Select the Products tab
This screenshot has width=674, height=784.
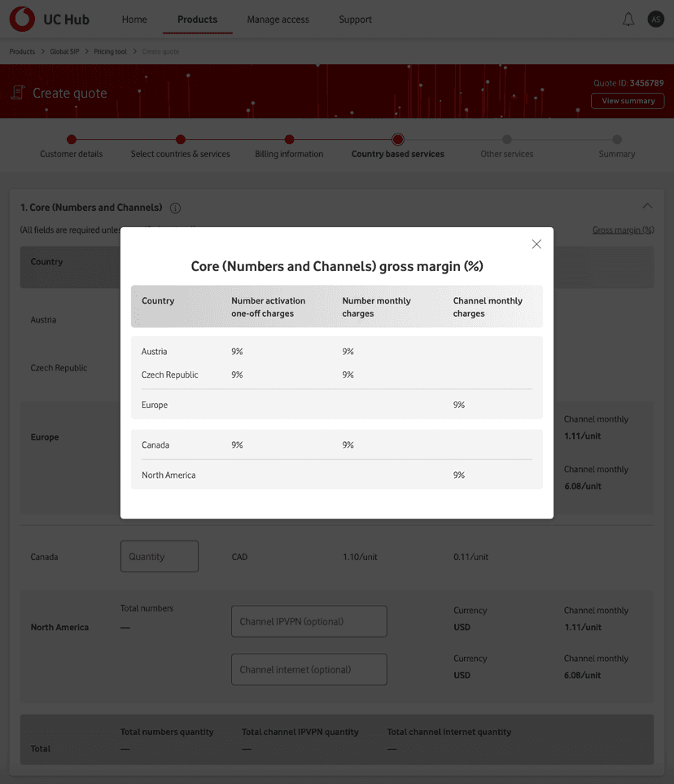click(198, 20)
